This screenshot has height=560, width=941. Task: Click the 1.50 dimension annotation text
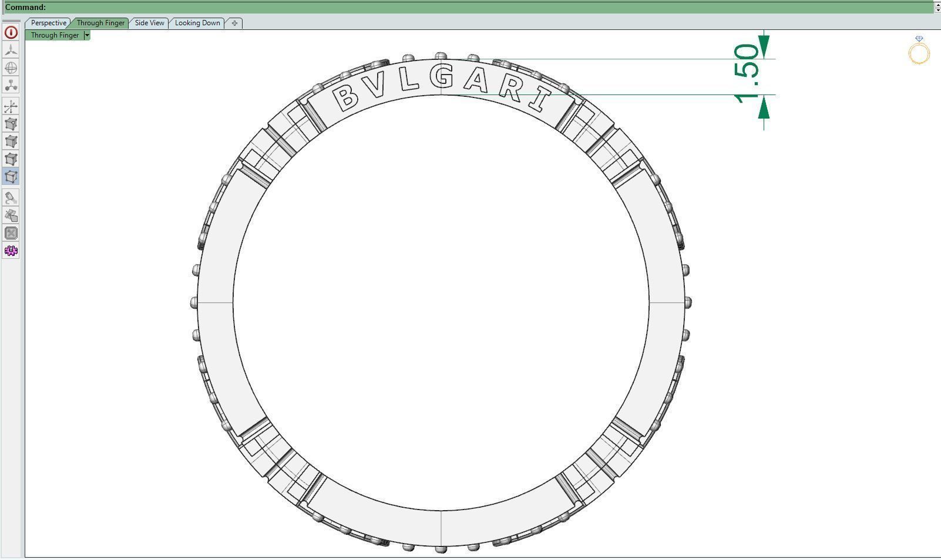(747, 74)
